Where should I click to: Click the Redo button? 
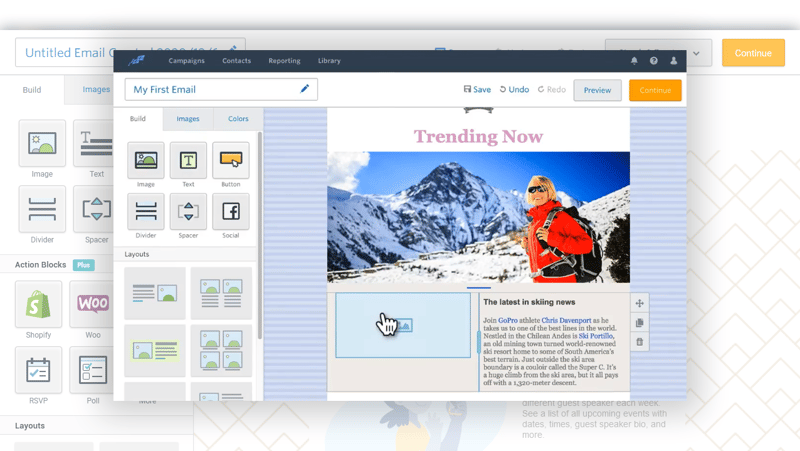[x=552, y=89]
